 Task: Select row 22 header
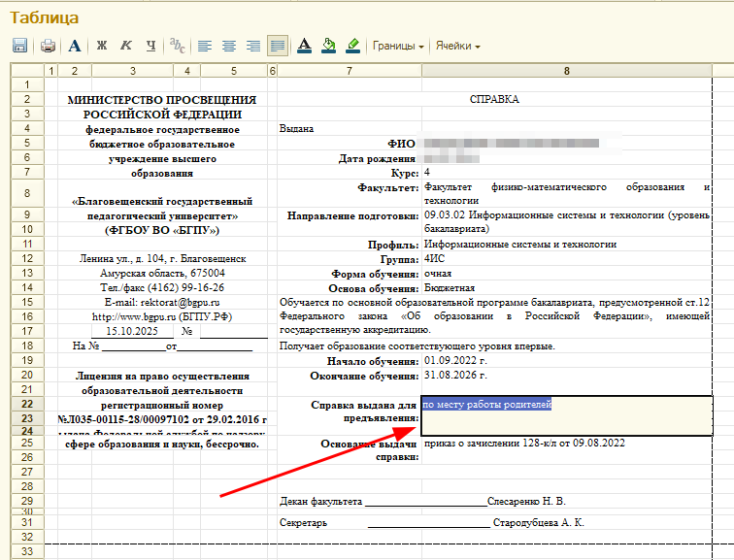point(26,404)
